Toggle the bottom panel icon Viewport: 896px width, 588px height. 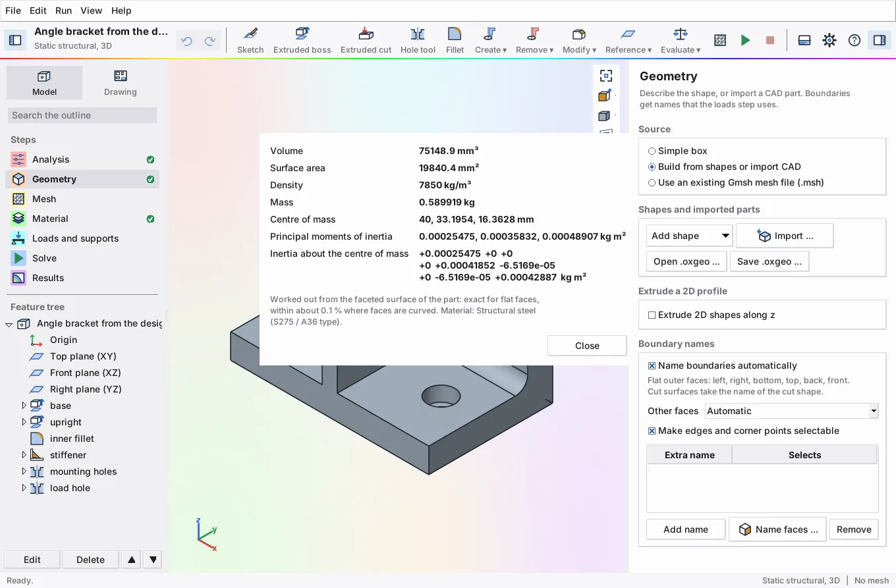804,40
